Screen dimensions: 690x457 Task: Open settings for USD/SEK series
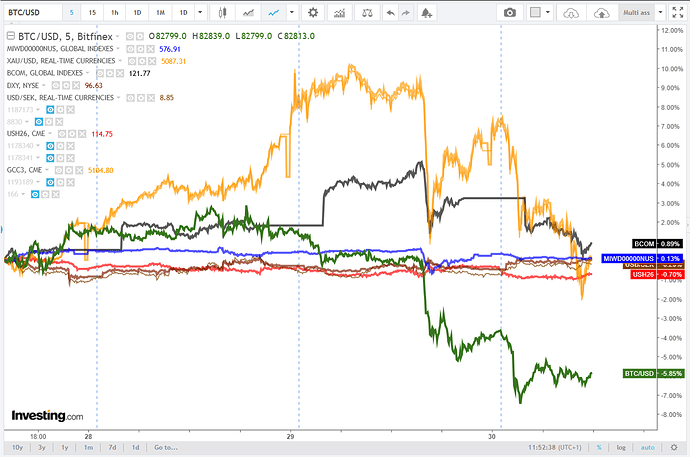(141, 98)
